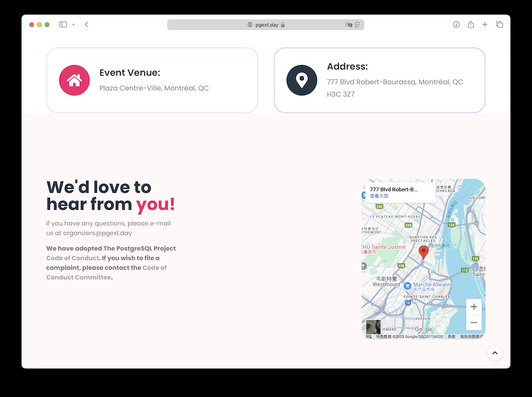This screenshot has height=397, width=532.
Task: Click the red location marker on the map
Action: (x=423, y=252)
